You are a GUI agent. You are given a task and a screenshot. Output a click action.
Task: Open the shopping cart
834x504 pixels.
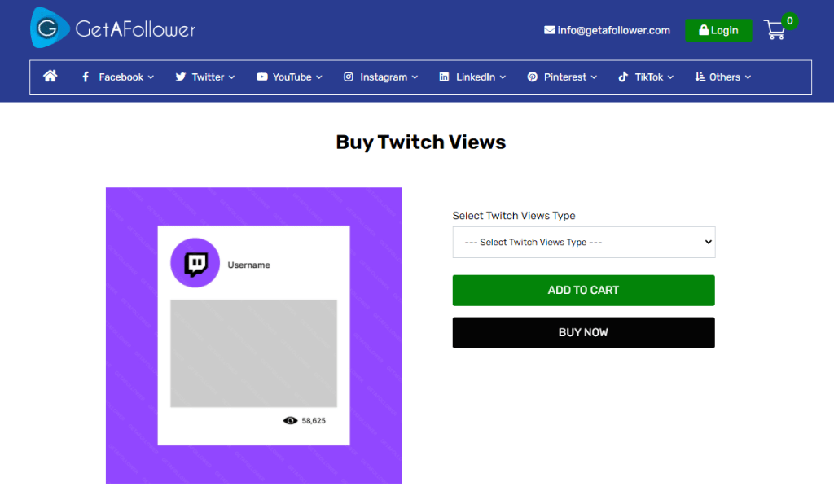775,29
